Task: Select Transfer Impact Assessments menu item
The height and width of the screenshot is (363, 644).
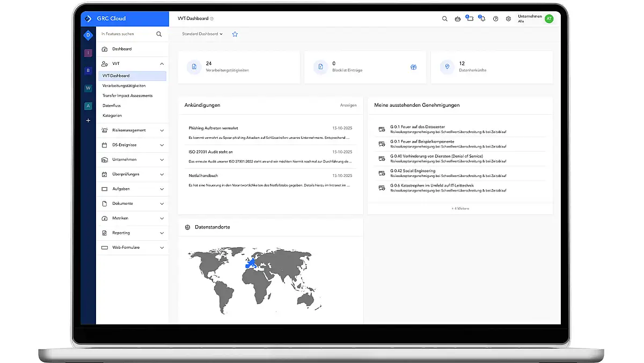Action: [x=128, y=95]
